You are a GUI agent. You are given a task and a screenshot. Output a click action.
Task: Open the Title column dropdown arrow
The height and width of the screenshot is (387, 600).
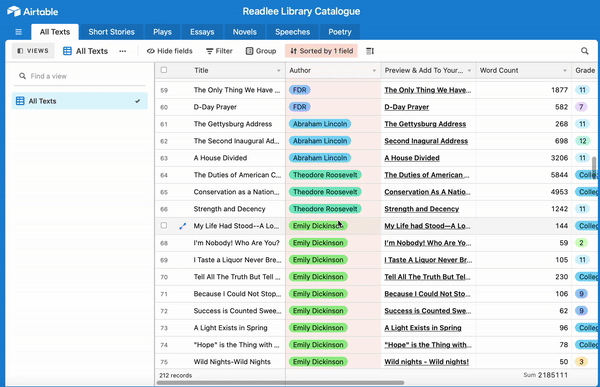(x=279, y=71)
